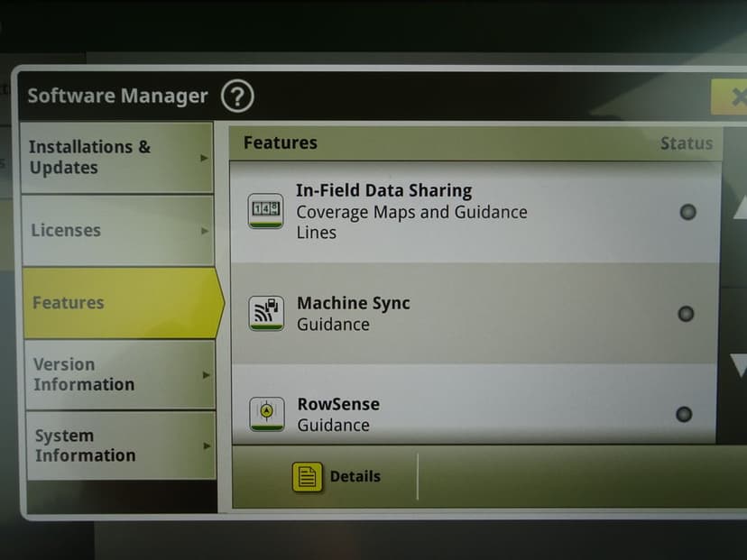Screen dimensions: 747x560
Task: Click the RowSense guidance icon
Action: tap(266, 413)
